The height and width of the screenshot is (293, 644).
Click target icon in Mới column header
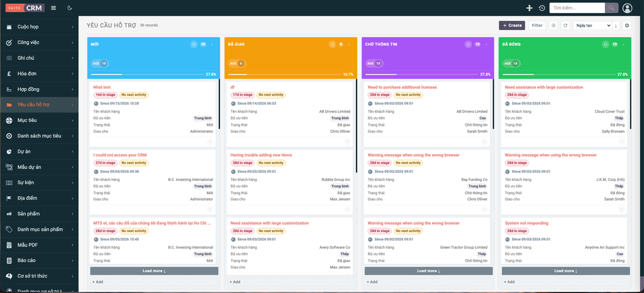tap(194, 44)
